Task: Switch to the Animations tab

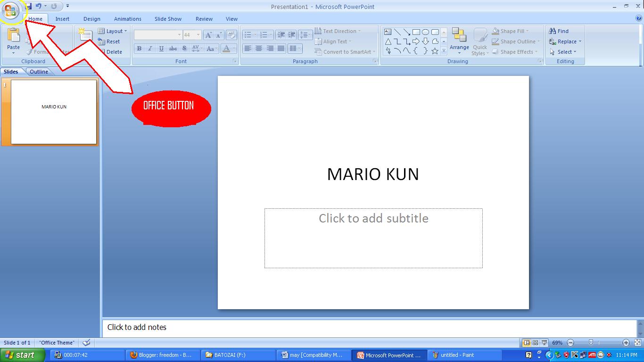Action: coord(127,19)
